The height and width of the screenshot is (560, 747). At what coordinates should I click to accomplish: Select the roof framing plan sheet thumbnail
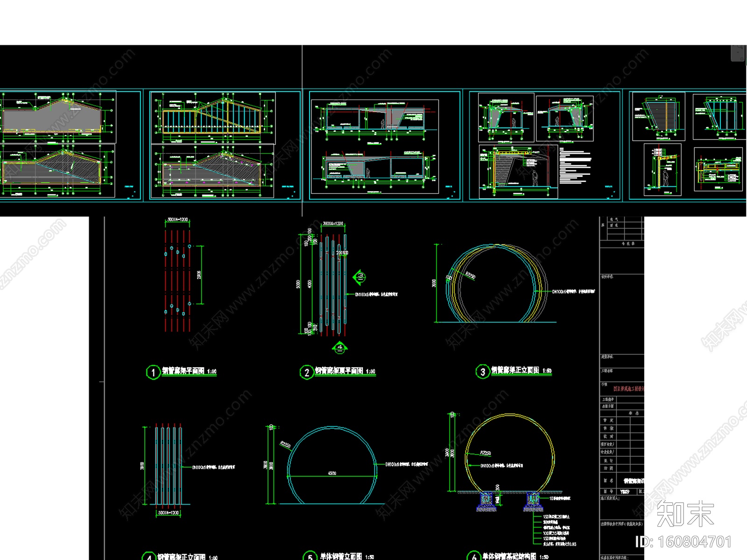click(x=225, y=146)
